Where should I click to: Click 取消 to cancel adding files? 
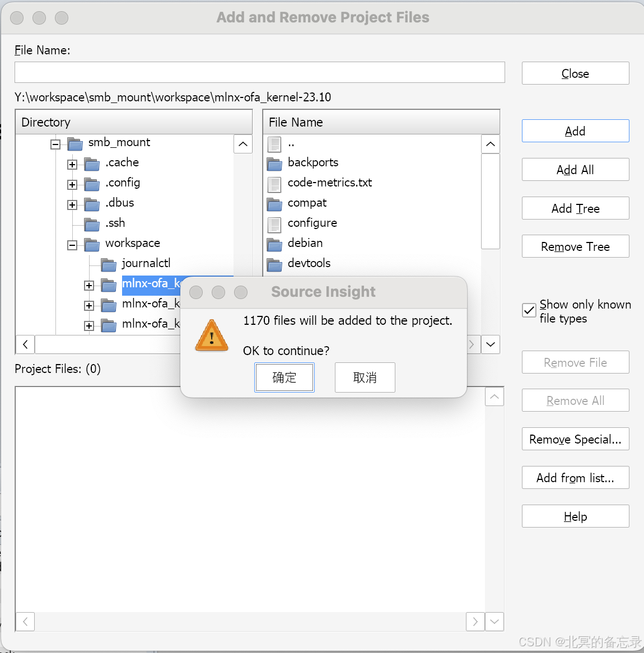tap(365, 377)
